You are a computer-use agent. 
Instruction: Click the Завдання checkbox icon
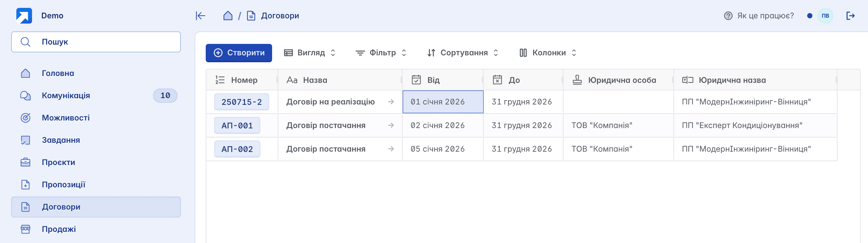coord(26,140)
